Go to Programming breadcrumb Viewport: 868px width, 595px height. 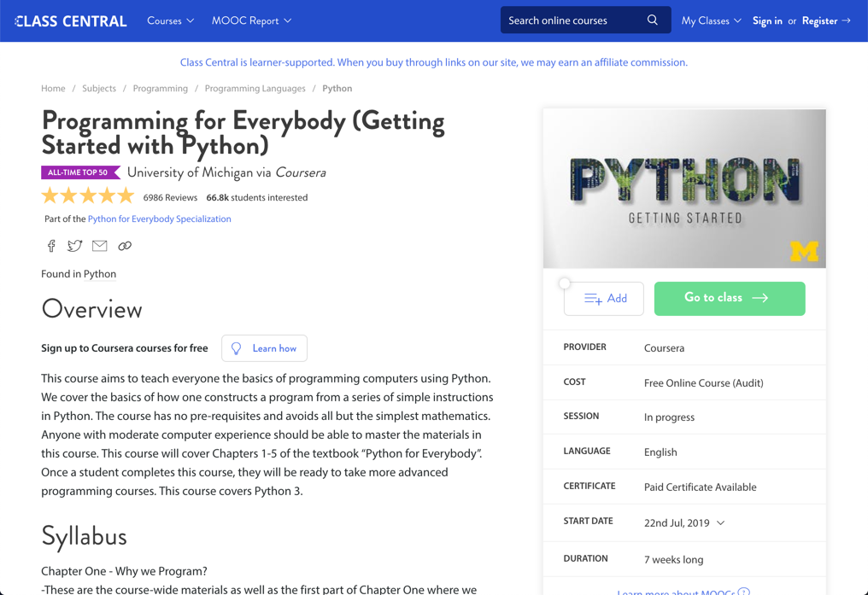click(x=160, y=89)
